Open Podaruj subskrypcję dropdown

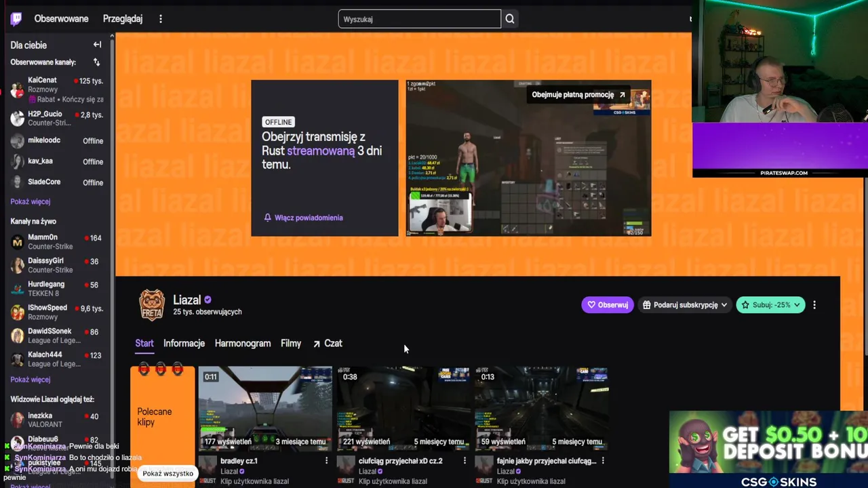tap(685, 305)
